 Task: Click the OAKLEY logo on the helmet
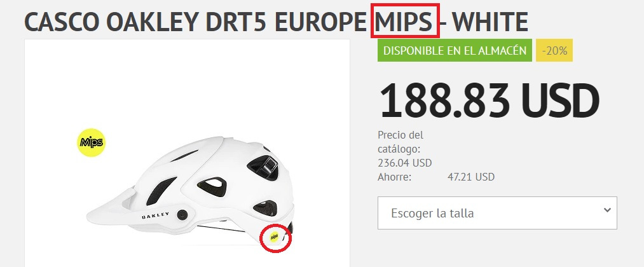click(x=155, y=215)
